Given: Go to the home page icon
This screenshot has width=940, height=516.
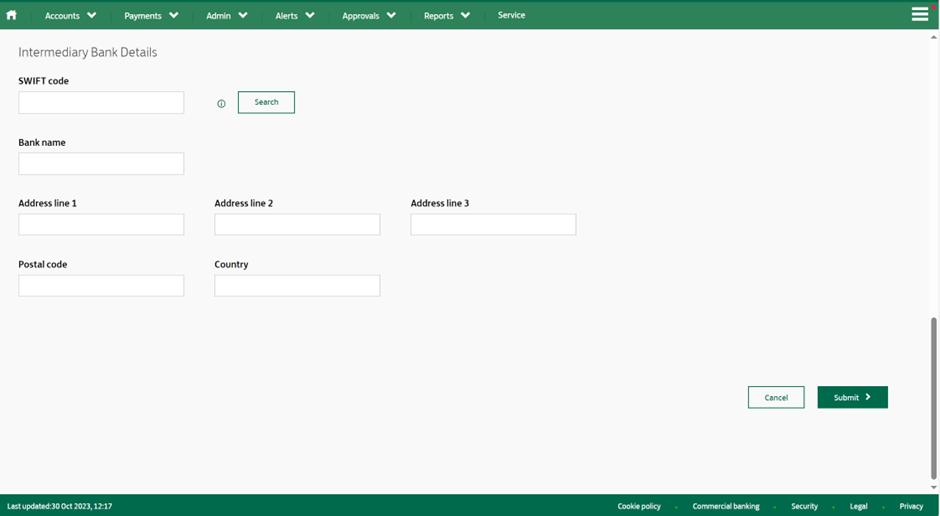Looking at the screenshot, I should [x=12, y=15].
